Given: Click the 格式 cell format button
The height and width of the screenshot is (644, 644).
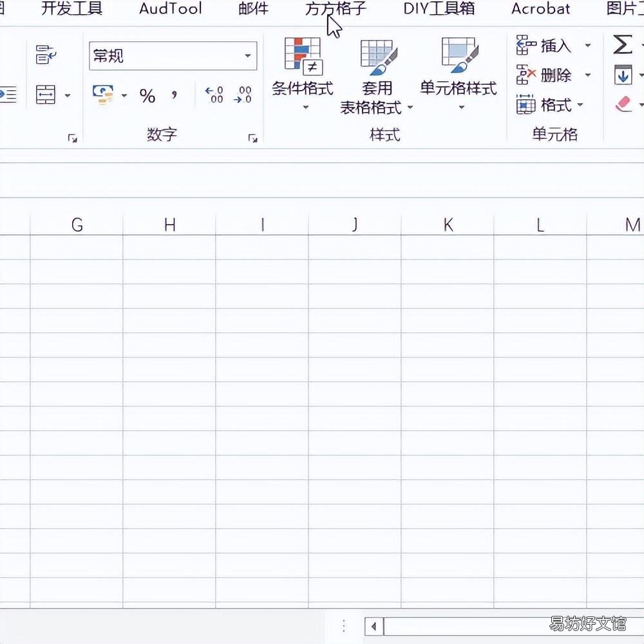Looking at the screenshot, I should pos(550,105).
